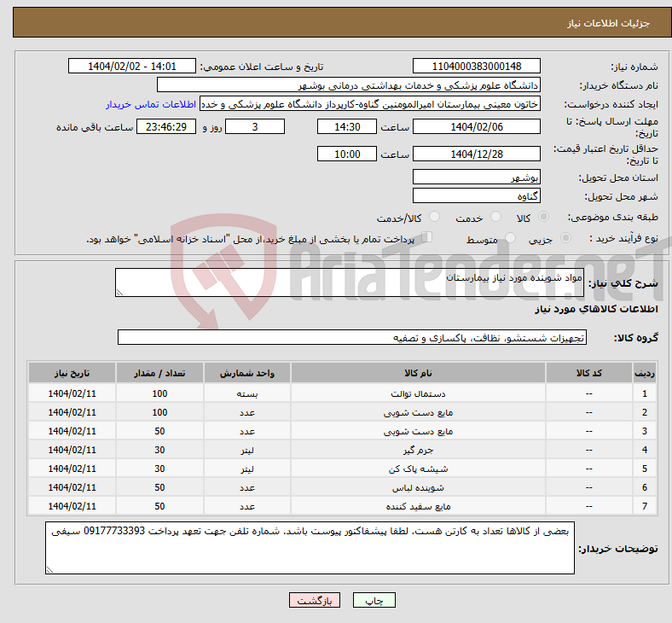The height and width of the screenshot is (623, 672).
Task: Click the واحد شمارش column header
Action: 247,373
